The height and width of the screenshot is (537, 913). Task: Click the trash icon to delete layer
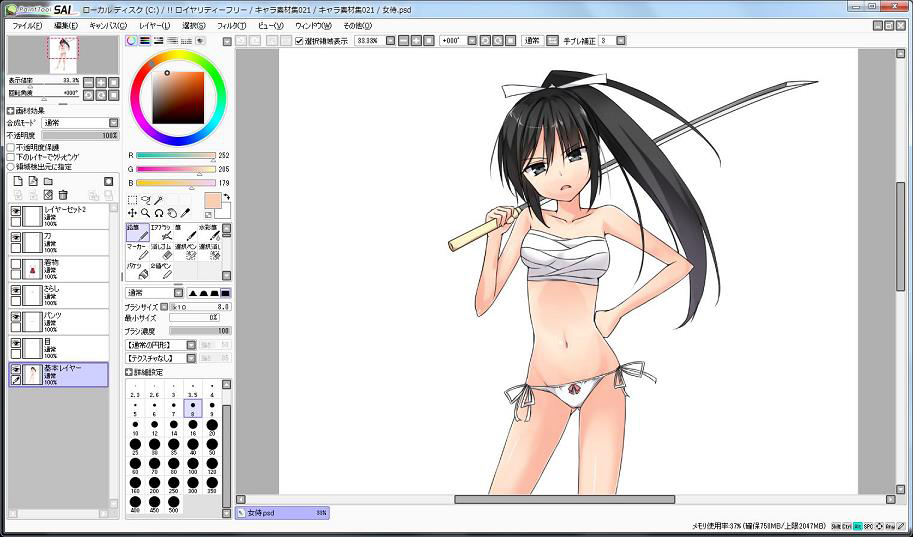[x=63, y=195]
